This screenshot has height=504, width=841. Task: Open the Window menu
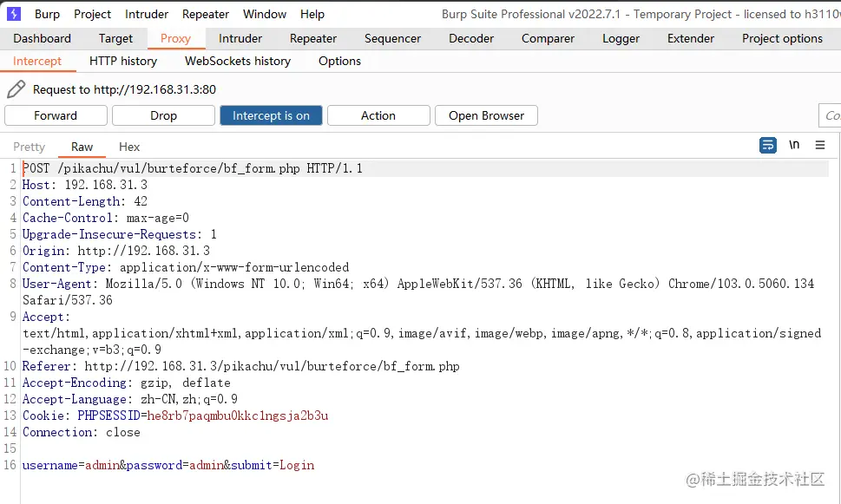point(265,14)
